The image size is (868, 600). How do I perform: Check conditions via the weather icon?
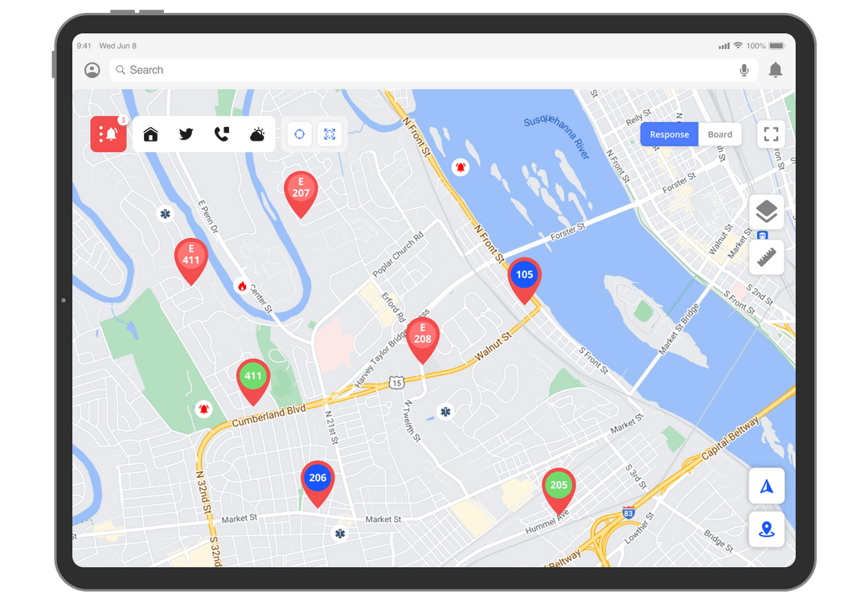tap(256, 134)
